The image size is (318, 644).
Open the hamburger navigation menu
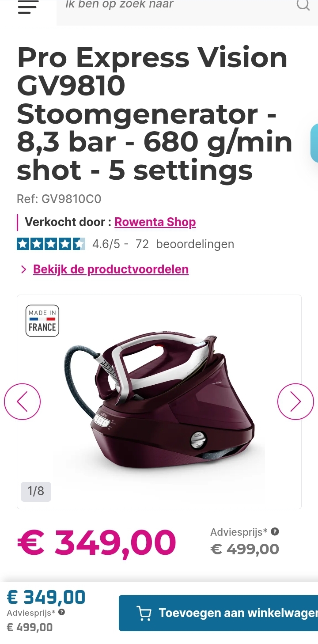pos(28,7)
